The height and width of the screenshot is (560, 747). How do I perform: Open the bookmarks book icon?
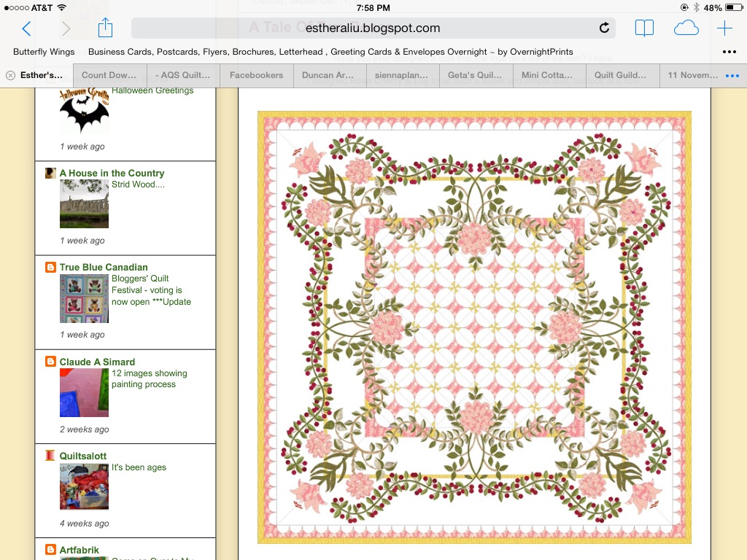(x=644, y=28)
